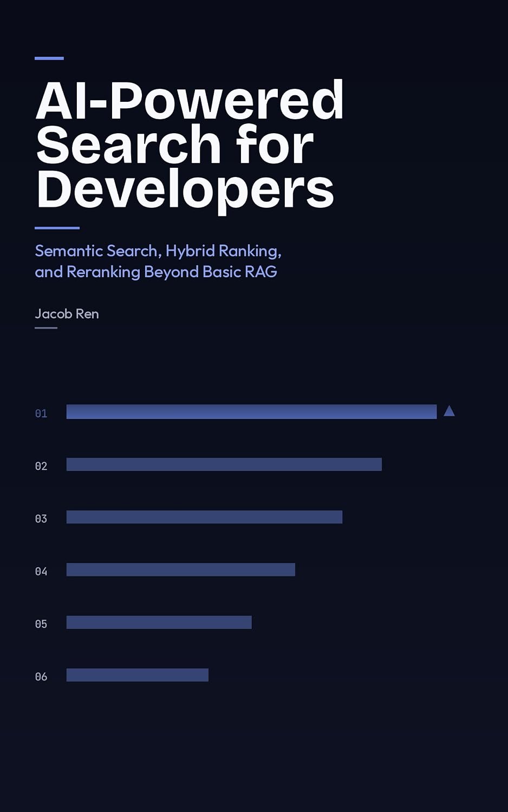Click the rank label "04"
The height and width of the screenshot is (812, 508).
click(x=41, y=571)
